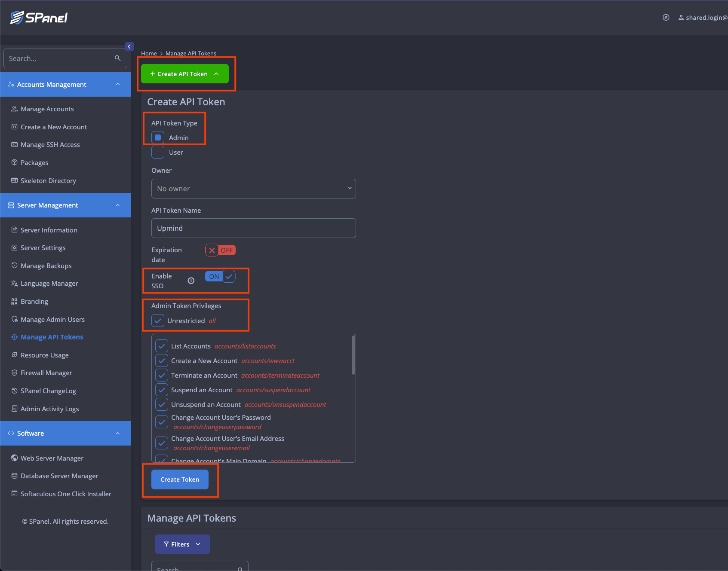Click the Firewall Manager shield icon

pyautogui.click(x=14, y=373)
